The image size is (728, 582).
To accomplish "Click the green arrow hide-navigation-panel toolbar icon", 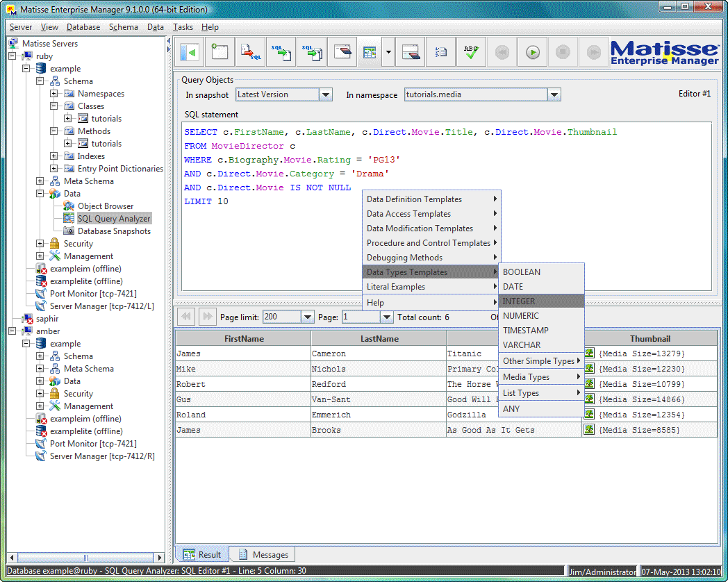I will point(190,52).
